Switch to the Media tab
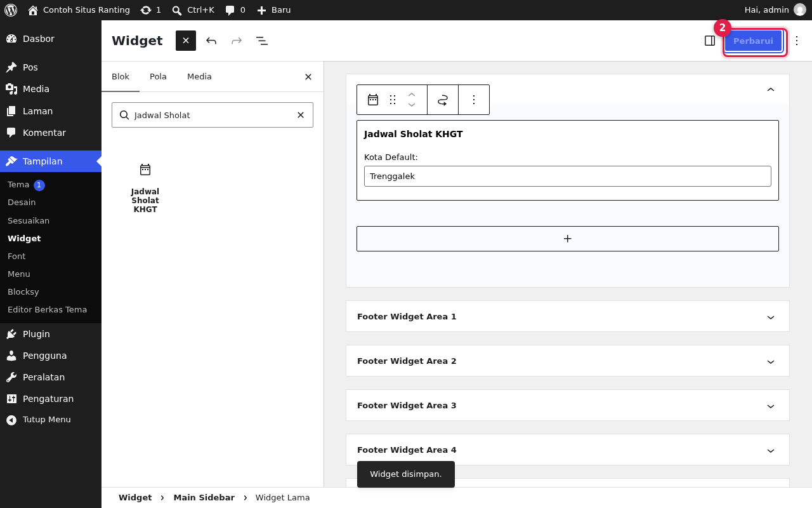 point(199,77)
